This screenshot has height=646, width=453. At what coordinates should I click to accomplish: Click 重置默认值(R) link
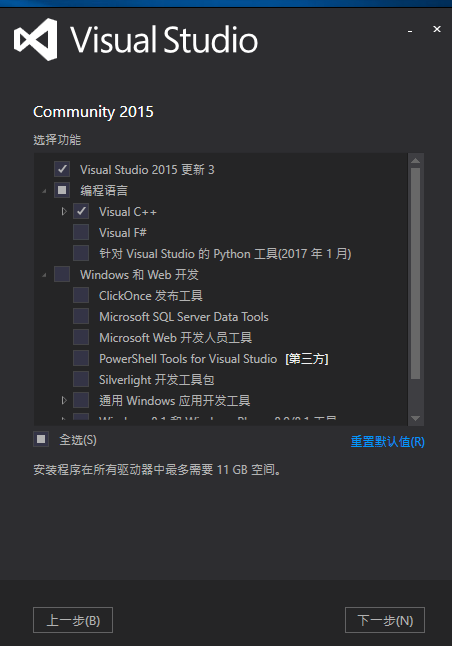tap(388, 442)
